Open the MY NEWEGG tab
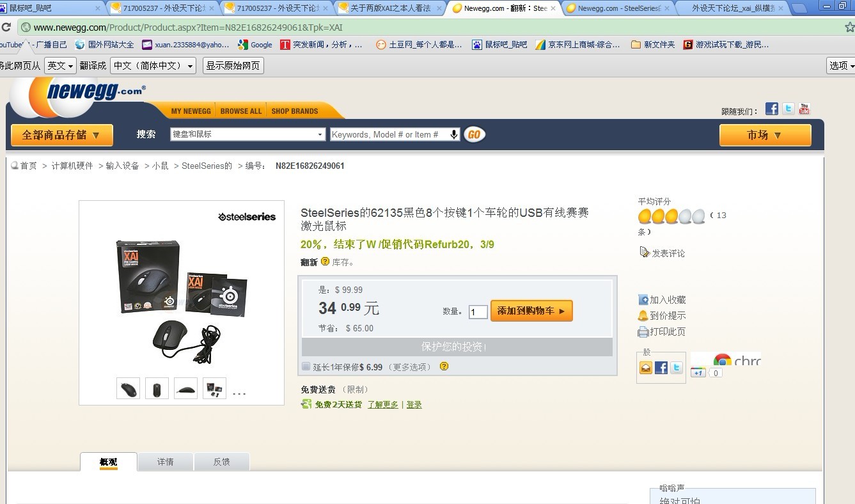This screenshot has height=504, width=855. pos(191,111)
